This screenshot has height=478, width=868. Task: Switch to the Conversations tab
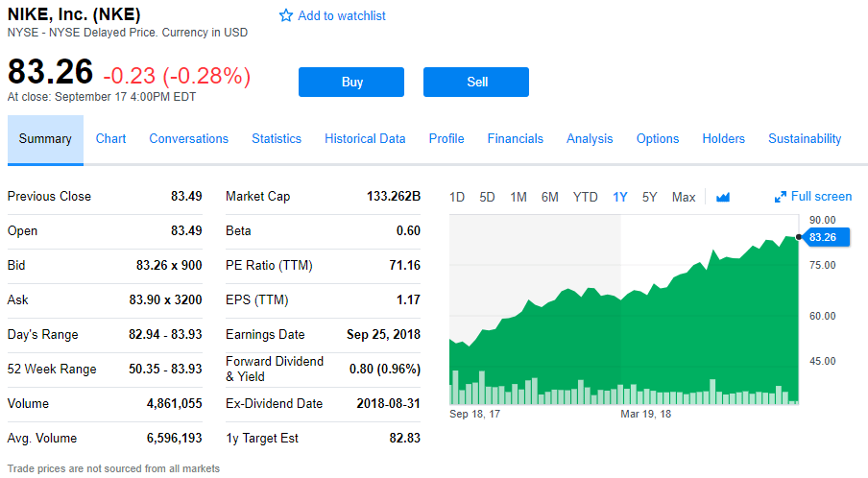pyautogui.click(x=188, y=139)
